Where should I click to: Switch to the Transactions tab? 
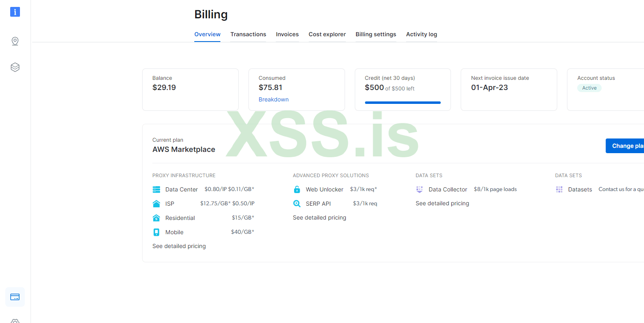[x=248, y=34]
